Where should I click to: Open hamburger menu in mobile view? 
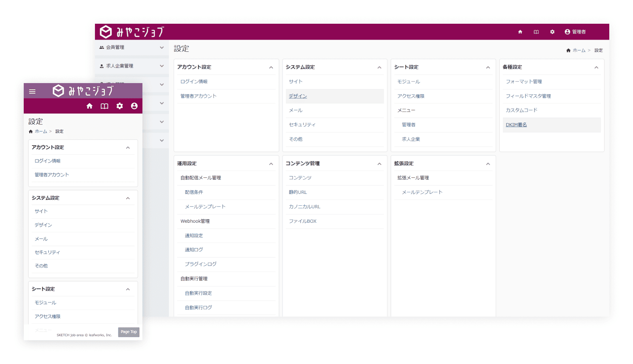[32, 91]
